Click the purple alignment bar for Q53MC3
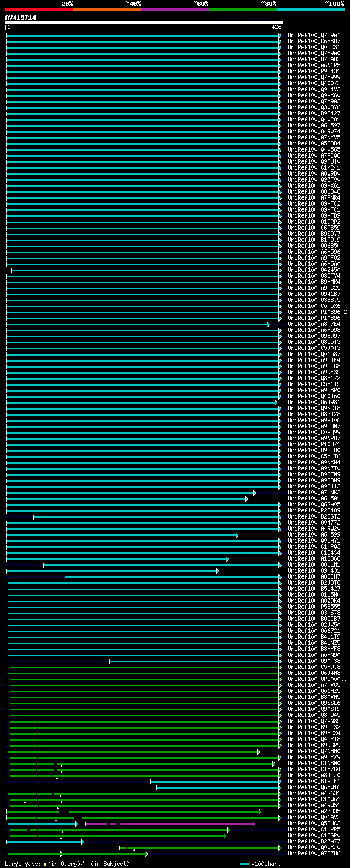350x868 pixels. tap(171, 824)
